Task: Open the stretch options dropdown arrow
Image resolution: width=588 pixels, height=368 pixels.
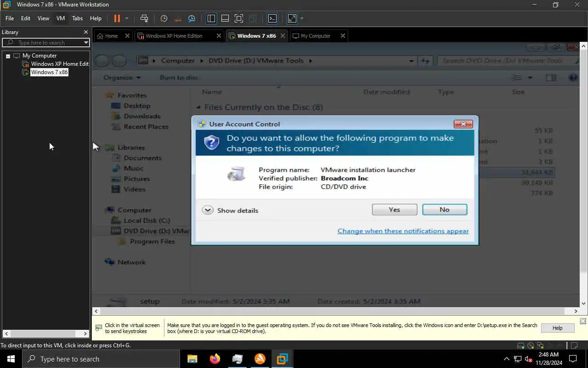Action: [302, 18]
